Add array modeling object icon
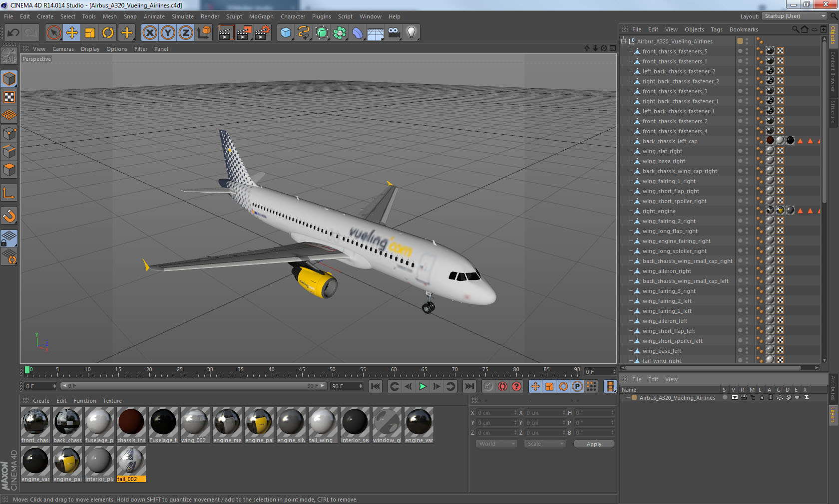839x504 pixels. point(340,33)
